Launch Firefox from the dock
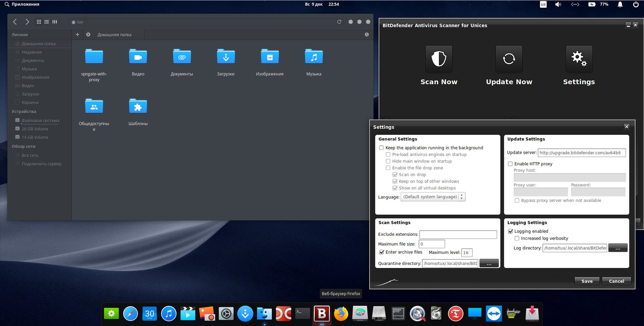Image resolution: width=644 pixels, height=326 pixels. pos(341,314)
